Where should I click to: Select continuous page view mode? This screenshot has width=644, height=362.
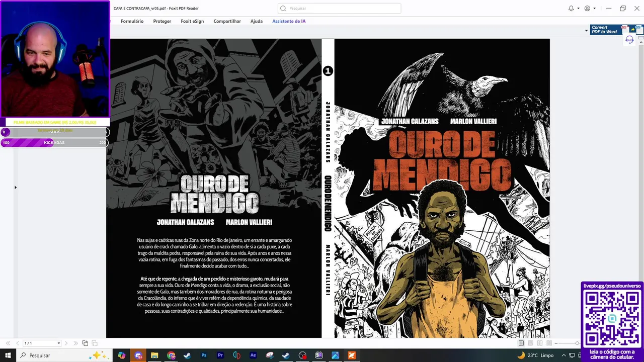point(530,343)
